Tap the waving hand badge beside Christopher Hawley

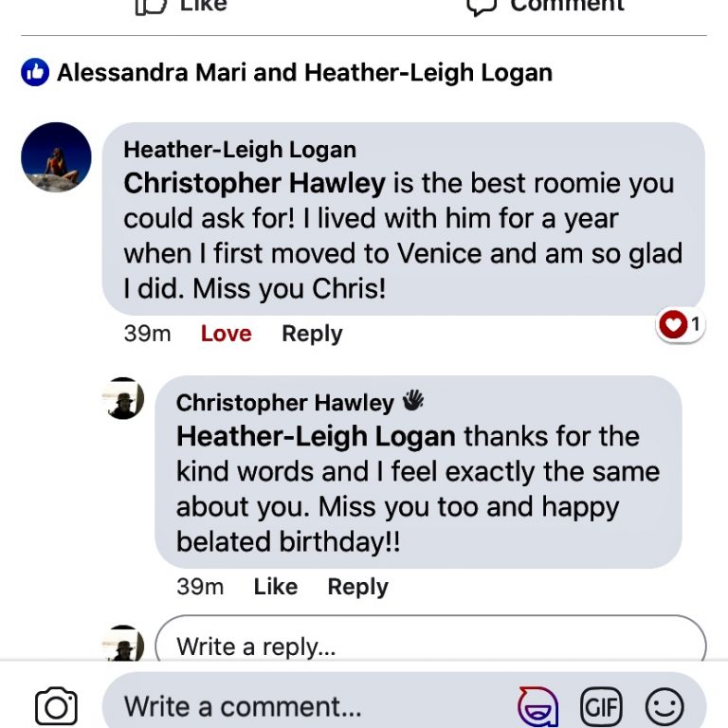pos(412,402)
